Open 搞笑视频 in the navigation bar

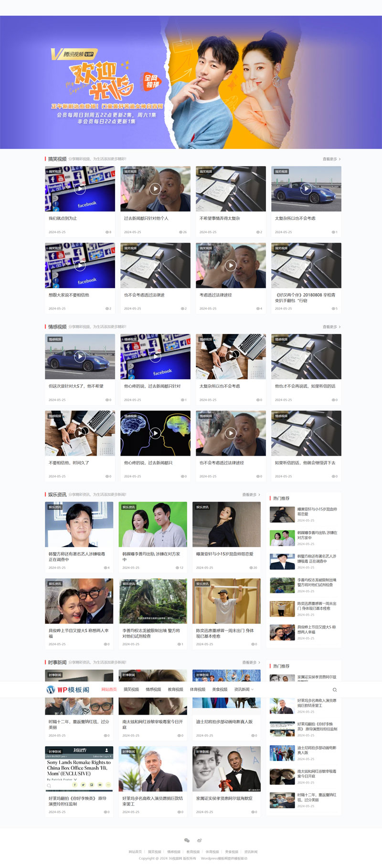click(131, 689)
